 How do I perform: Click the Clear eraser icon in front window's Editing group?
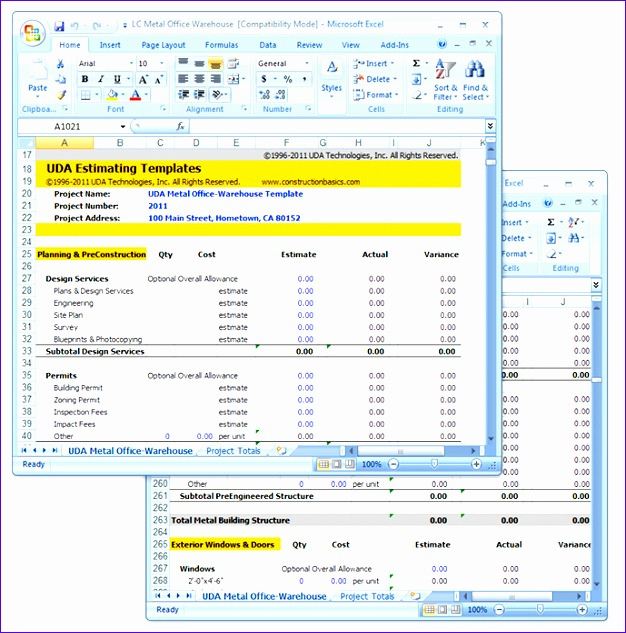point(417,95)
